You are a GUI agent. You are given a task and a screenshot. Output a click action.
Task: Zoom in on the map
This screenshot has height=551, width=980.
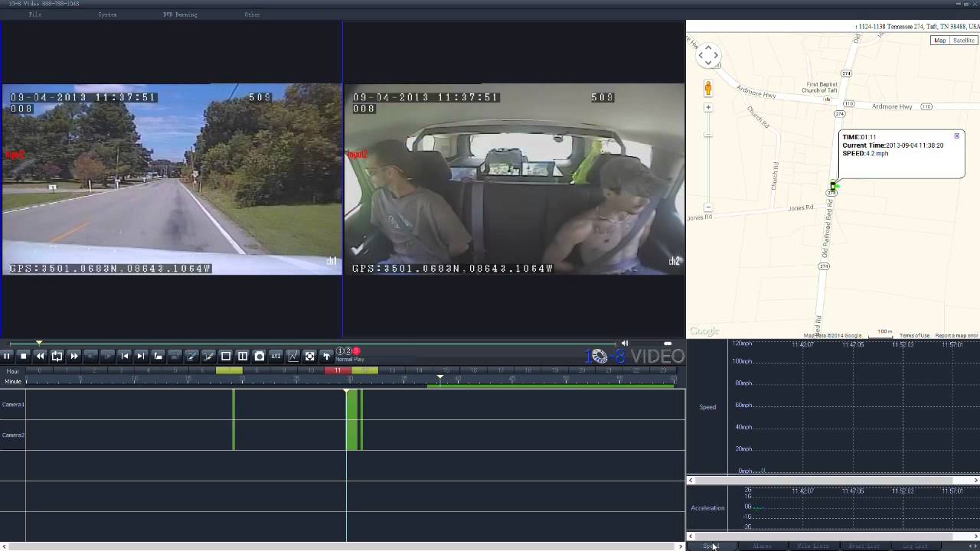[708, 107]
